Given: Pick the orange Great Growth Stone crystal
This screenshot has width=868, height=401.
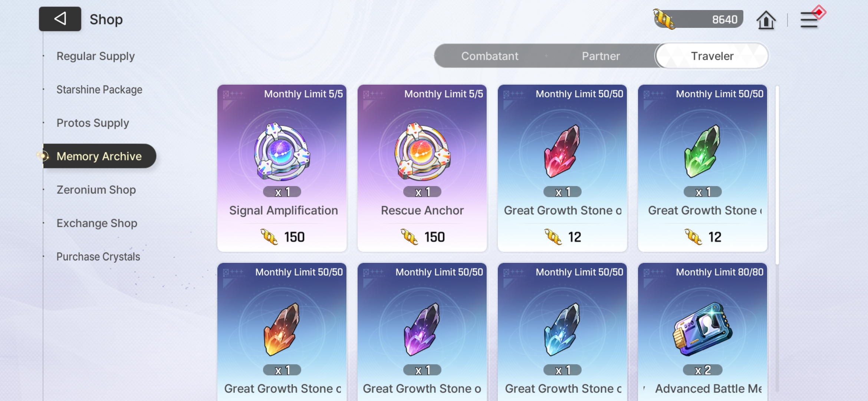Looking at the screenshot, I should click(x=282, y=329).
